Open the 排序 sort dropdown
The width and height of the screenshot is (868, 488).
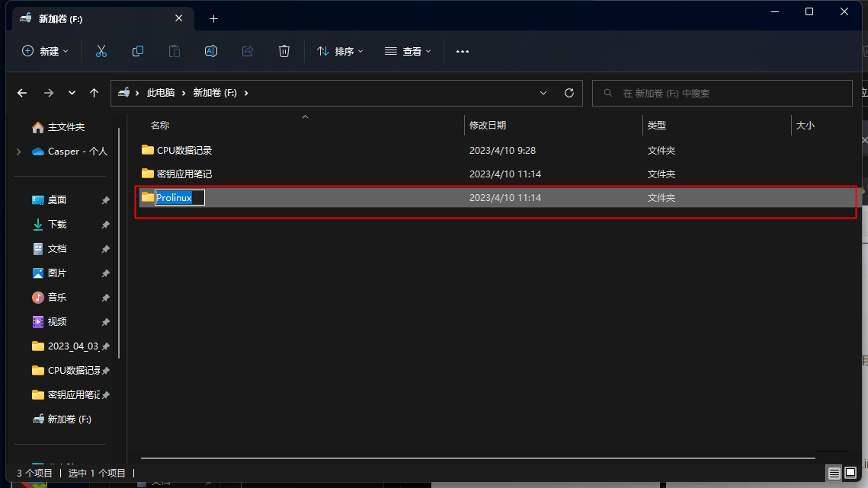(x=340, y=52)
